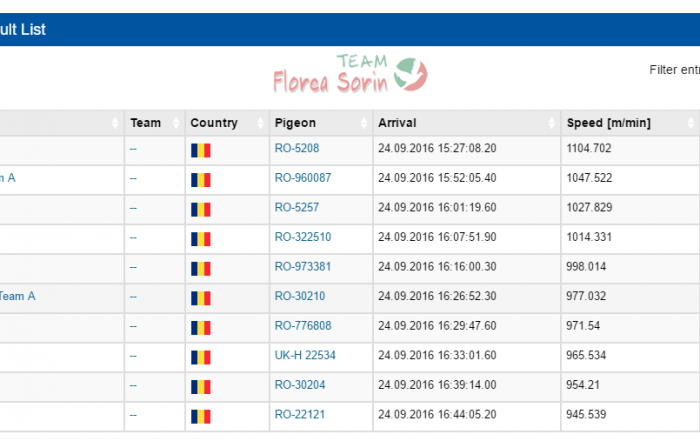The width and height of the screenshot is (700, 441).
Task: Open pigeon RO-5208 details
Action: [297, 148]
